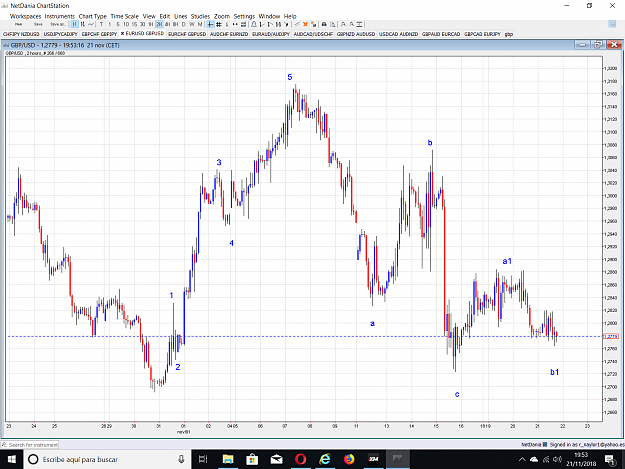Switch to the GBPNZD AUDUSD workspace tab
Viewport: 625px width, 469px height.
[356, 34]
